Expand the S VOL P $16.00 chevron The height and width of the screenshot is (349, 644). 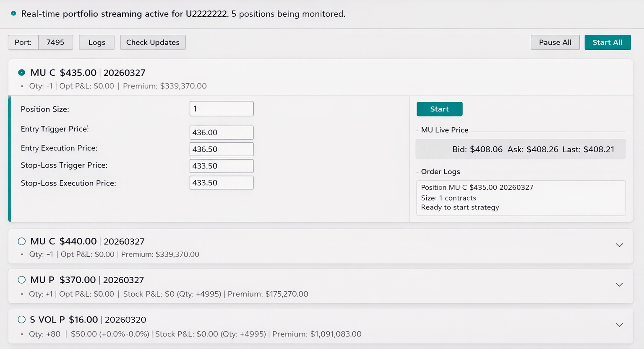(619, 325)
